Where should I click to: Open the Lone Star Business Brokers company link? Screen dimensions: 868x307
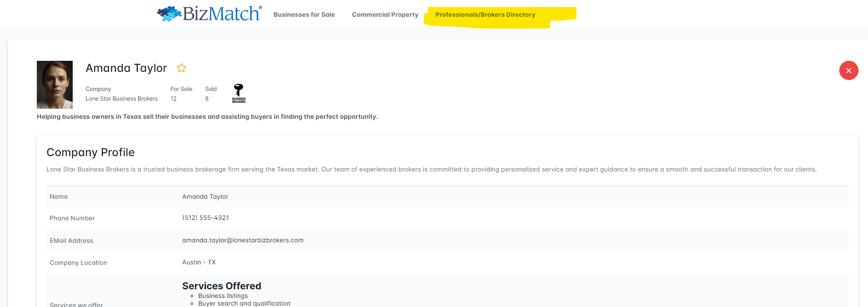click(121, 99)
